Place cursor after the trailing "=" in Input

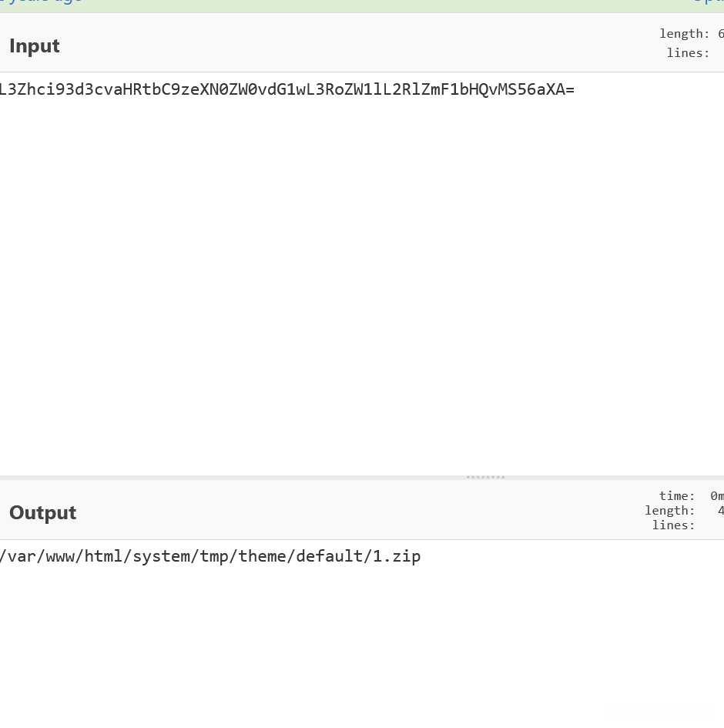tap(575, 89)
